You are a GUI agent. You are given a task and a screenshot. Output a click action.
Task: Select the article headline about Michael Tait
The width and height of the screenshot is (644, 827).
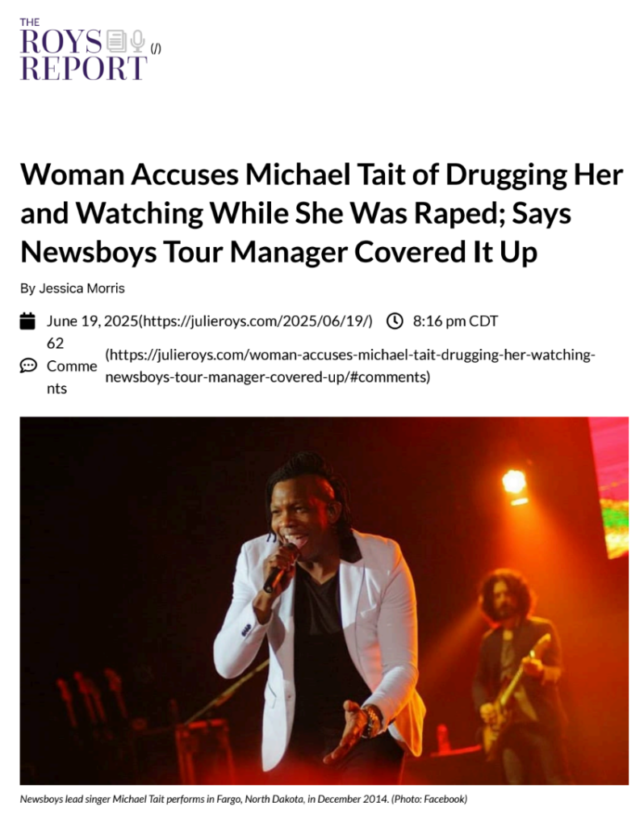(x=321, y=212)
